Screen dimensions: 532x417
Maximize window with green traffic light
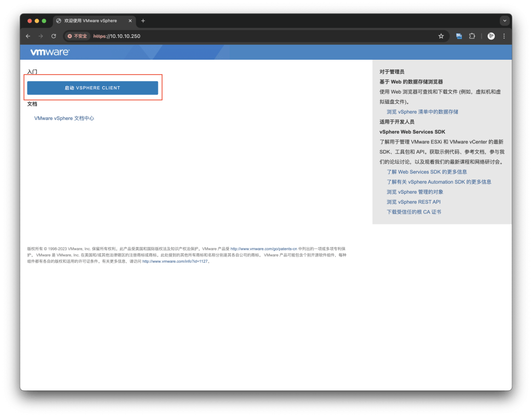click(x=44, y=21)
